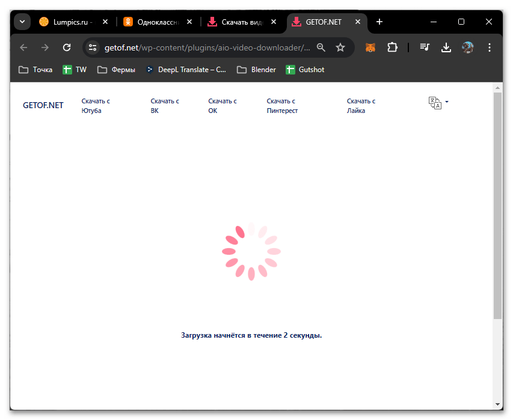Open the tab search chevron

coord(22,22)
